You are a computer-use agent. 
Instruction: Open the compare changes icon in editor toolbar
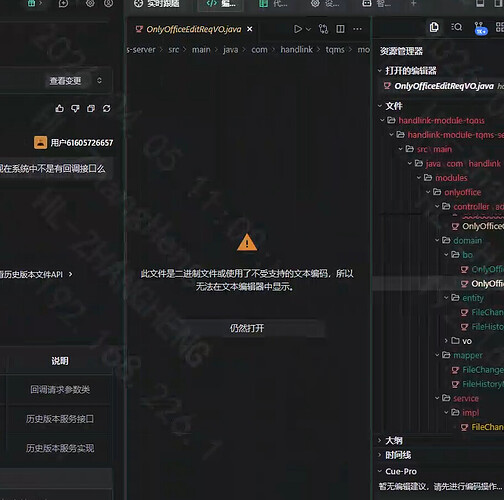point(323,29)
